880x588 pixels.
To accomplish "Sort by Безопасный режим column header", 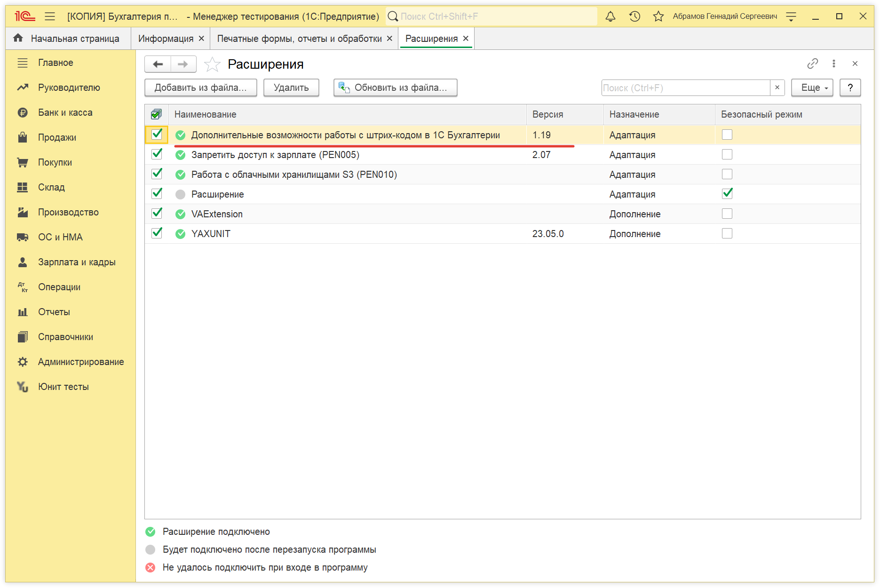I will coord(788,114).
